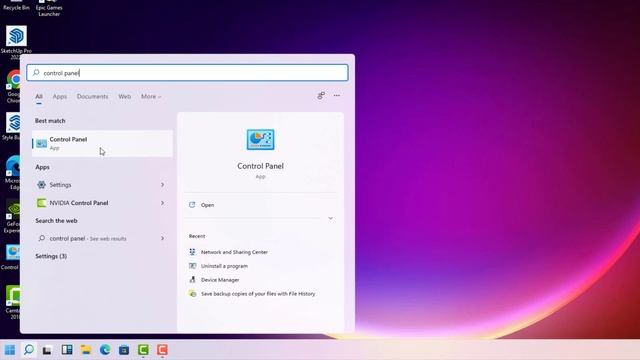Click the File History icon

pyautogui.click(x=192, y=294)
